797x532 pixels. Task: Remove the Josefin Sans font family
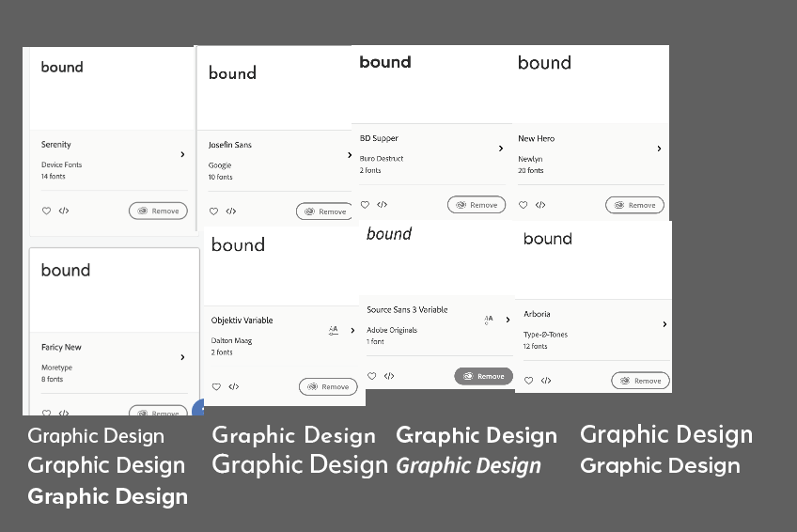324,211
